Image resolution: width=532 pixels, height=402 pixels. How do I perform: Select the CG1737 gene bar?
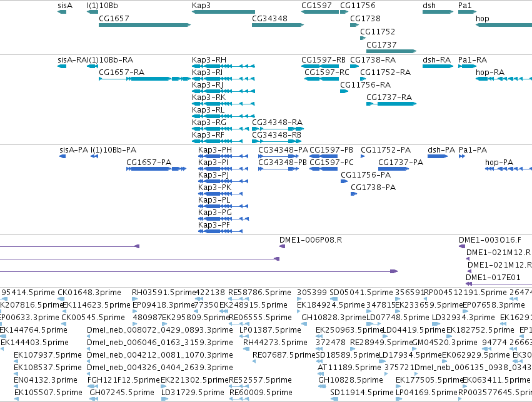(x=391, y=51)
